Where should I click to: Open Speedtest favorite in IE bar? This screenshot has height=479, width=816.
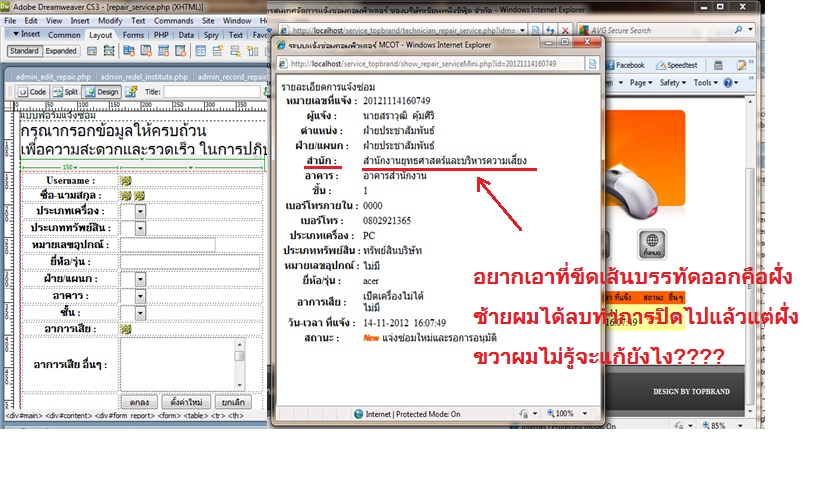[x=677, y=65]
